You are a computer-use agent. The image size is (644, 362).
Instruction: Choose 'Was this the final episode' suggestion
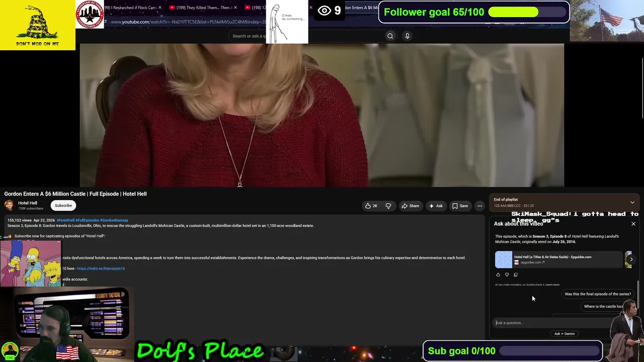[x=598, y=294]
